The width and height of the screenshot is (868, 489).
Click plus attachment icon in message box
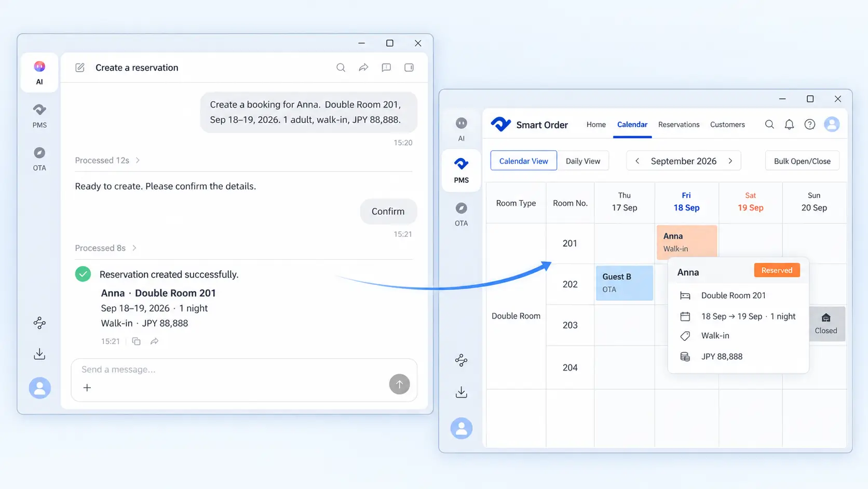pos(87,388)
